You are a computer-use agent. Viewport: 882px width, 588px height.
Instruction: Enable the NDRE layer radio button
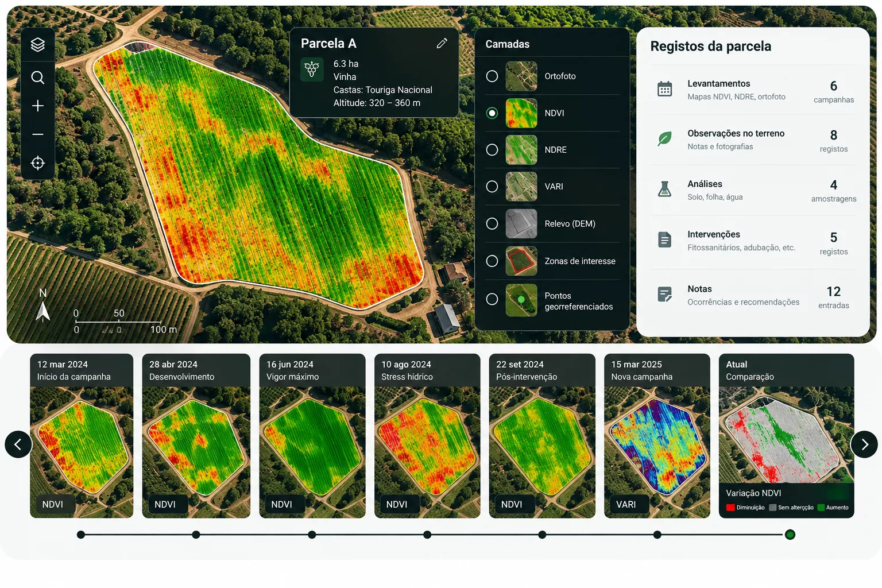[x=492, y=150]
